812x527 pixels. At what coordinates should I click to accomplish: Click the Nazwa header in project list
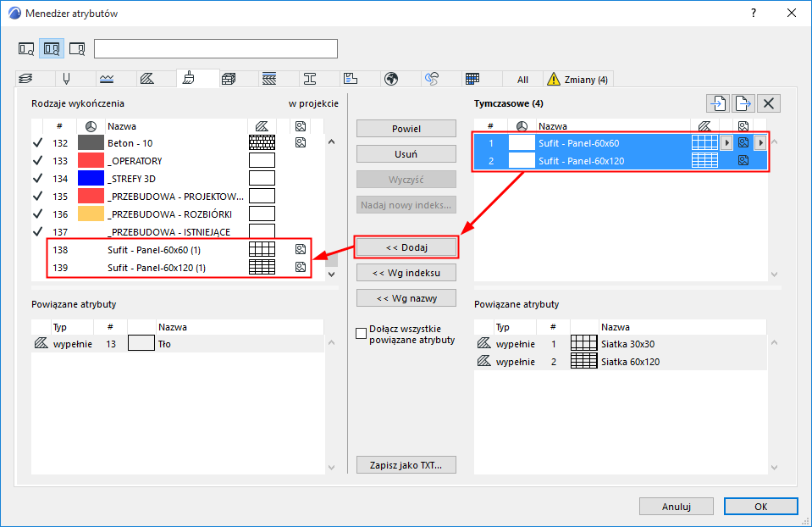tap(122, 126)
